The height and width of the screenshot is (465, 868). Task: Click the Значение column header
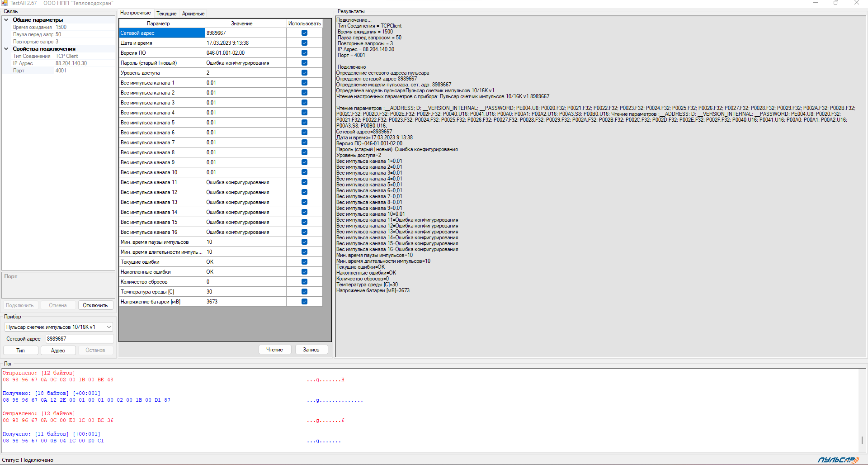pyautogui.click(x=245, y=24)
